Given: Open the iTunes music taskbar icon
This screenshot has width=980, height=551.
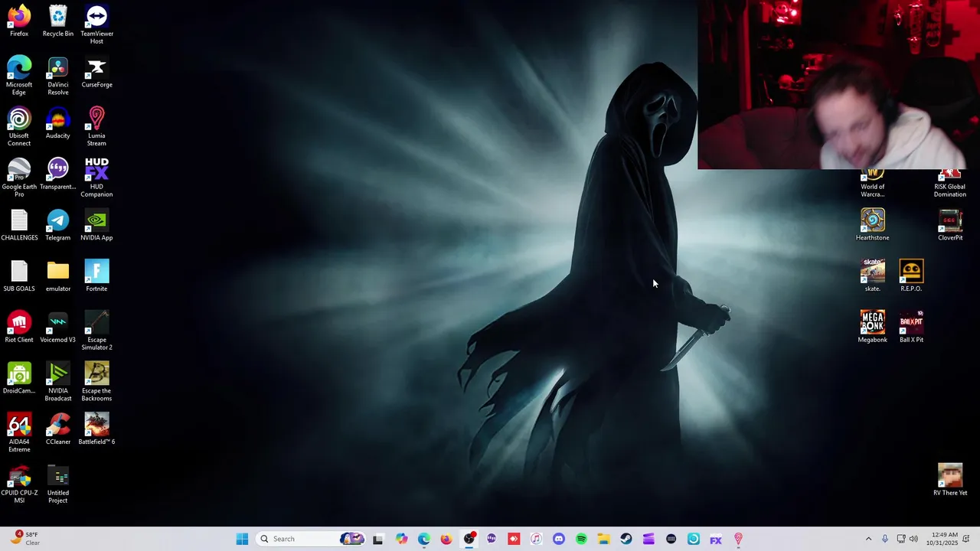Looking at the screenshot, I should pos(536,539).
